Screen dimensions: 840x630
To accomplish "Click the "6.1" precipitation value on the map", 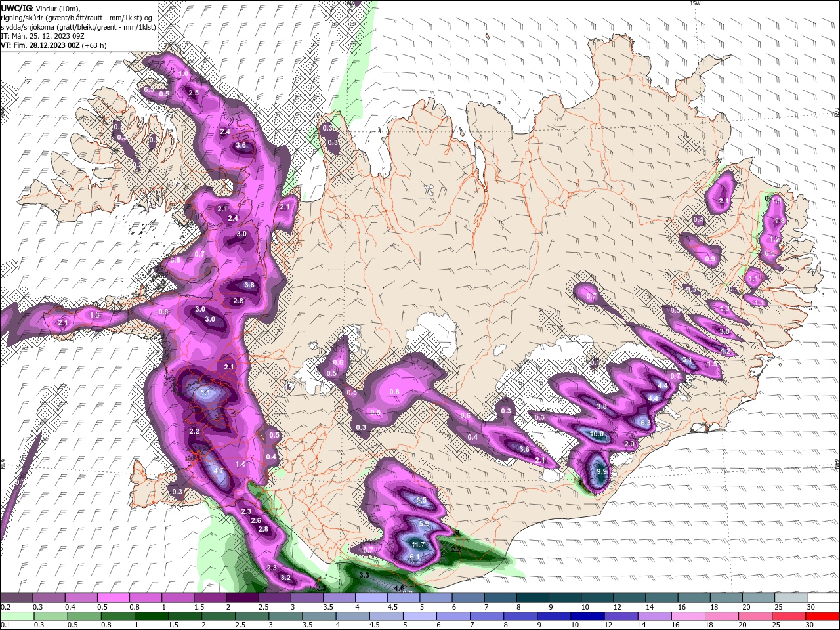I will (x=414, y=557).
